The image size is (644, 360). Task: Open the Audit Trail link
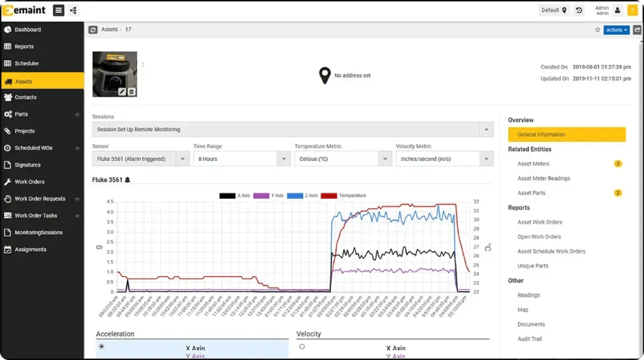[530, 339]
